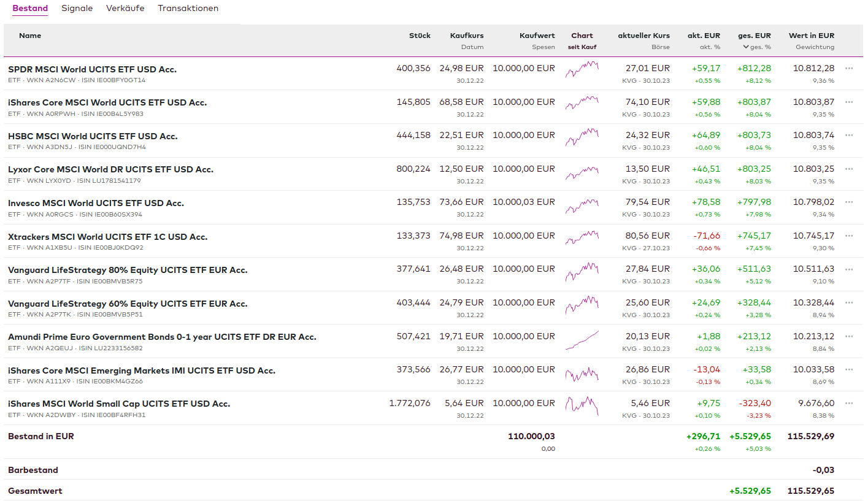Open Amundi Prime Euro Government Bonds ETF
868x503 pixels.
click(162, 337)
